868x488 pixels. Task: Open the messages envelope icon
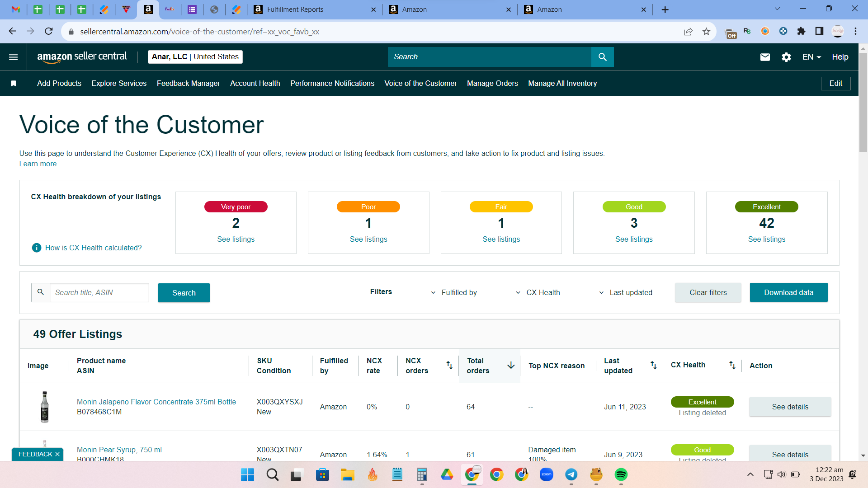765,57
